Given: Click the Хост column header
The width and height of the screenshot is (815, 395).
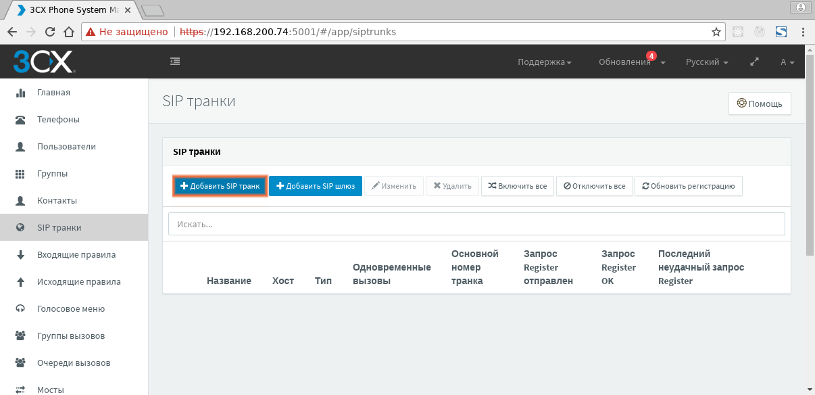Looking at the screenshot, I should (283, 281).
